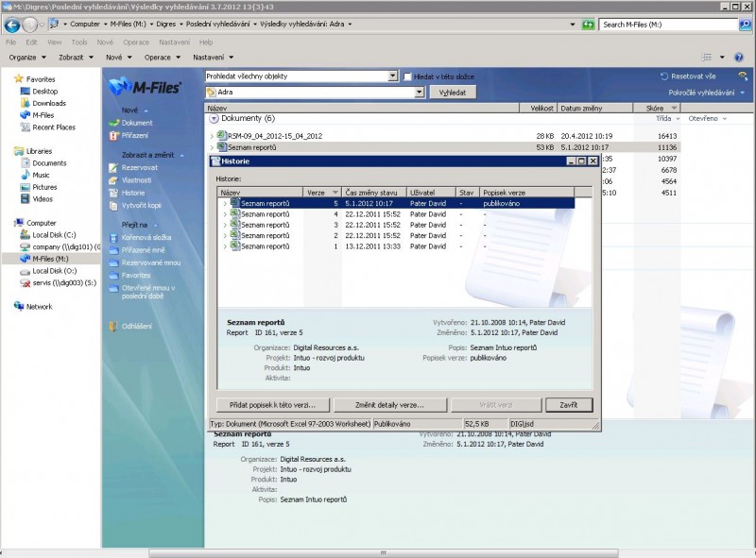The image size is (756, 558).
Task: Click the Rezervovat icon in M-Files sidebar
Action: (x=113, y=167)
